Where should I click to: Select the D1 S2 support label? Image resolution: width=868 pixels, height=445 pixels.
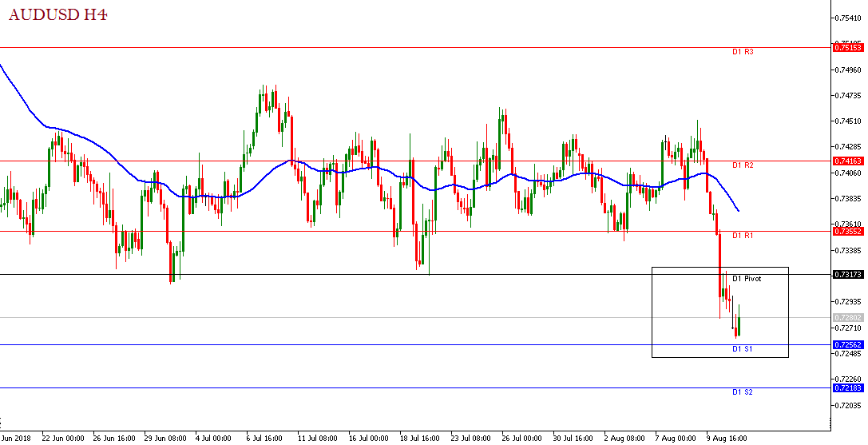coord(742,392)
